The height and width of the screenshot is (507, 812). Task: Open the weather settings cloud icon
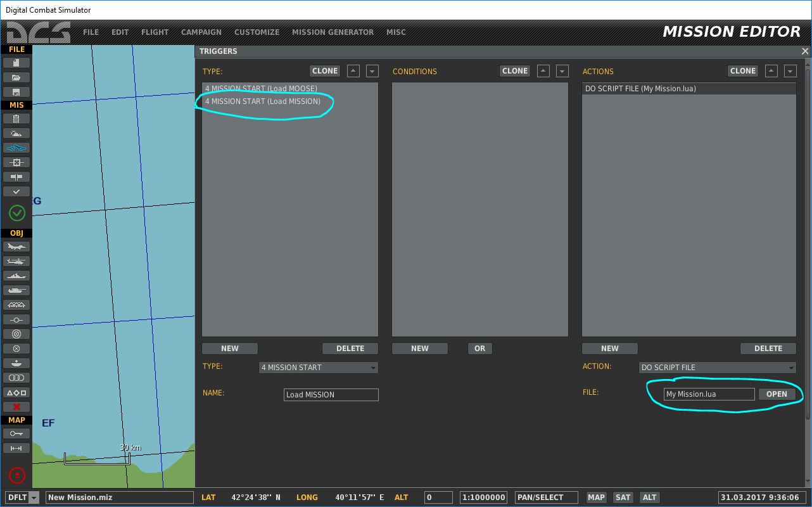pos(16,133)
